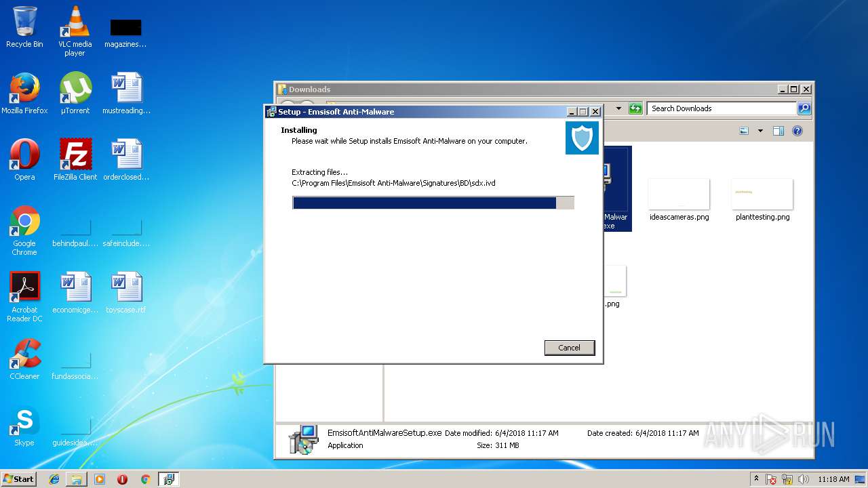
Task: Click the Size: 311 MB text
Action: (498, 445)
